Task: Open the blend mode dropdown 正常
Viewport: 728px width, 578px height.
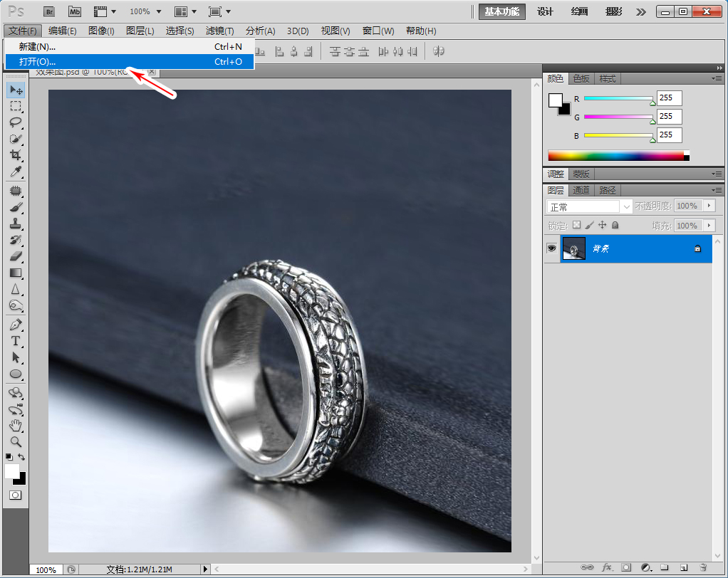Action: coord(589,206)
